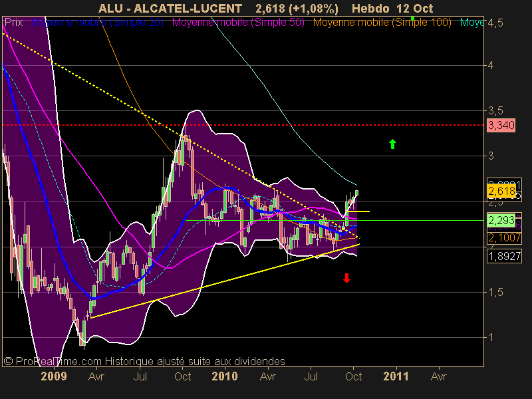Click the green up arrow marker
The width and height of the screenshot is (532, 399).
392,144
